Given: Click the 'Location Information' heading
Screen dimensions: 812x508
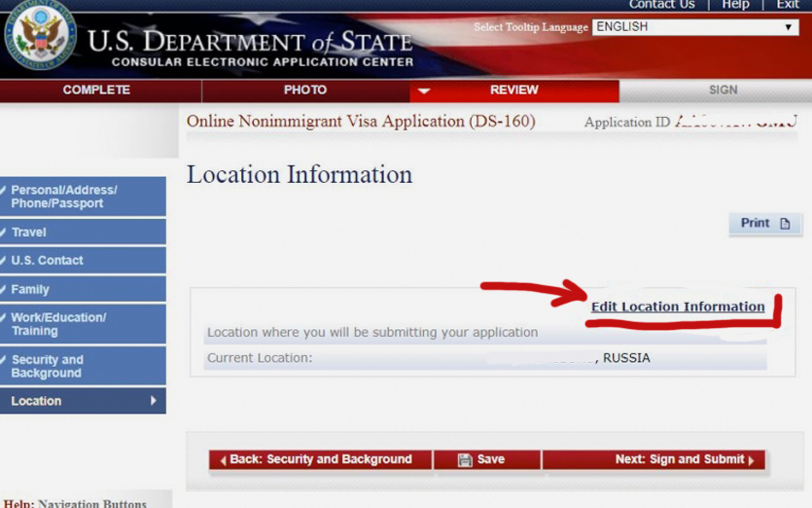Looking at the screenshot, I should 300,174.
